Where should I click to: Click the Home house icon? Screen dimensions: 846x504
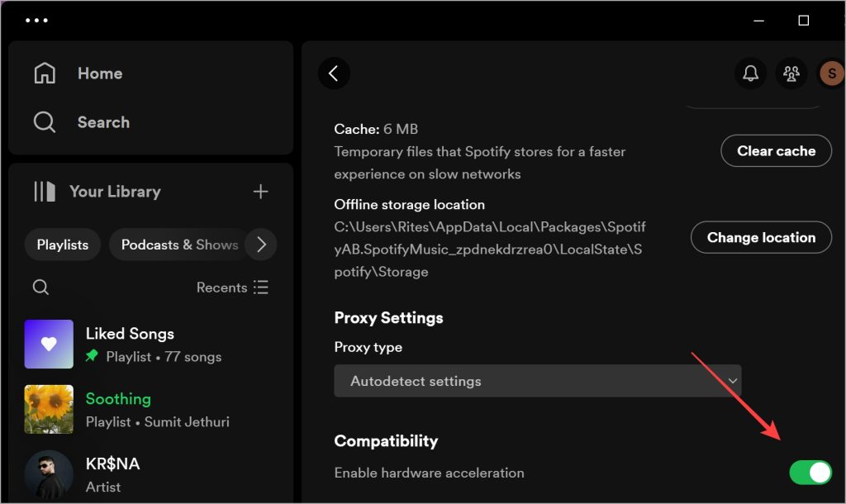pos(45,74)
